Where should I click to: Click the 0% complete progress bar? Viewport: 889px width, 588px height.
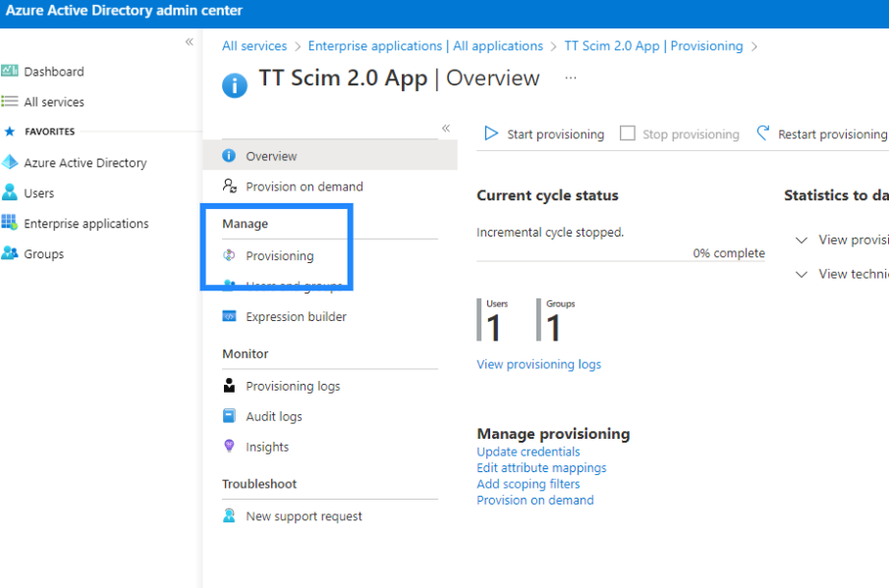(621, 260)
